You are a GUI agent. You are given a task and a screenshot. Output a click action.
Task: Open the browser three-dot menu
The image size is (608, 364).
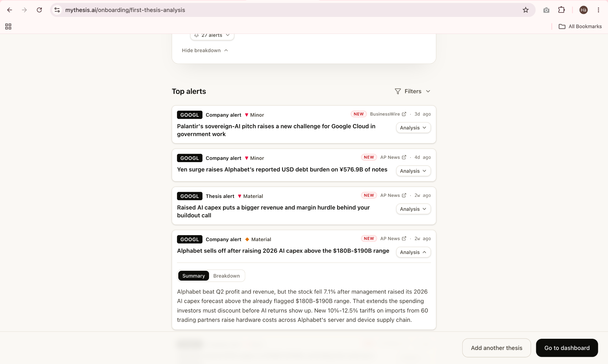pos(598,10)
